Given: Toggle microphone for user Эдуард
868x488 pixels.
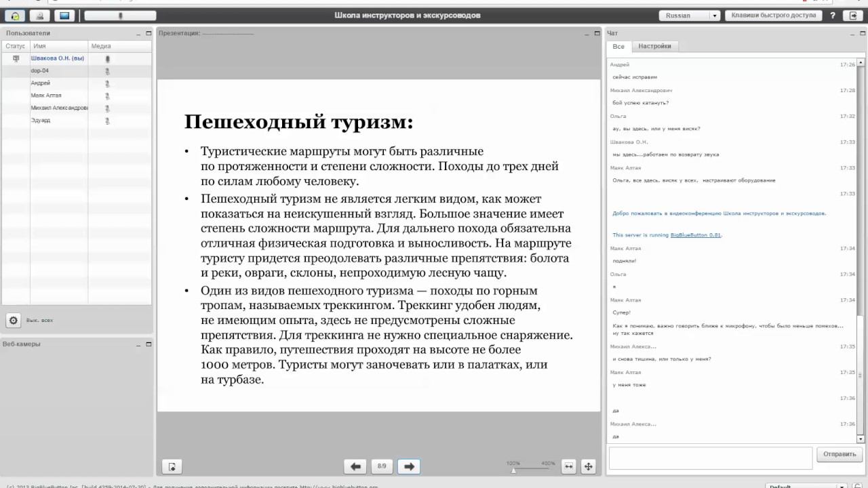Looking at the screenshot, I should click(x=107, y=121).
